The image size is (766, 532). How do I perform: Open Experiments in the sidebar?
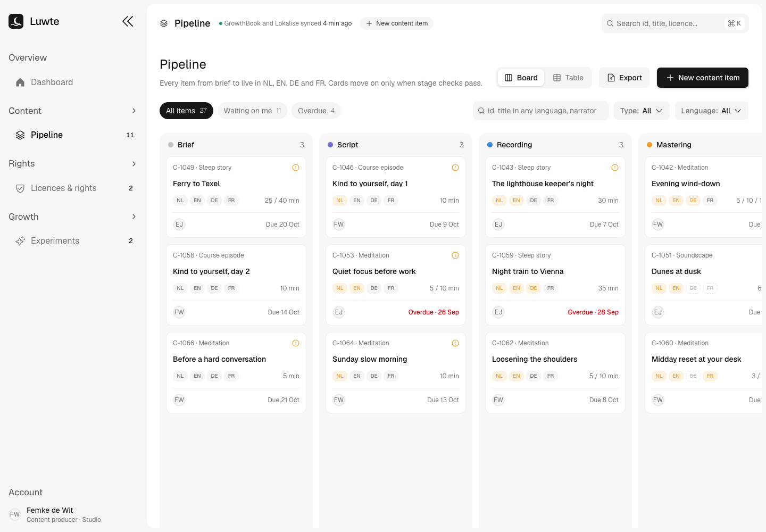[x=73, y=240]
